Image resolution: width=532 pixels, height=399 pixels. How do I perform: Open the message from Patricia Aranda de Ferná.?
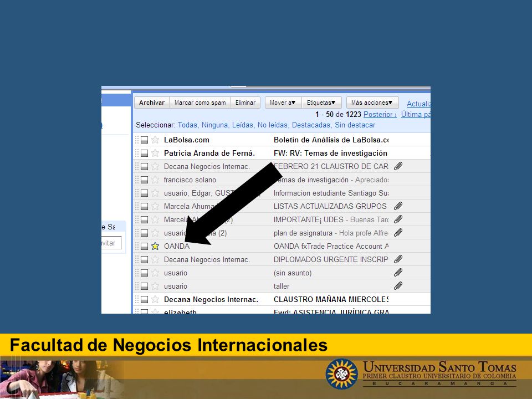click(209, 153)
